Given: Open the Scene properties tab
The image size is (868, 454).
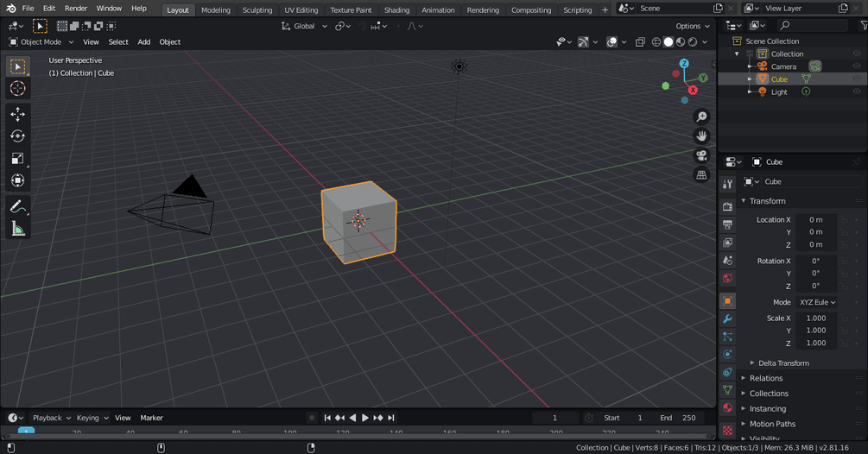Looking at the screenshot, I should 727,260.
